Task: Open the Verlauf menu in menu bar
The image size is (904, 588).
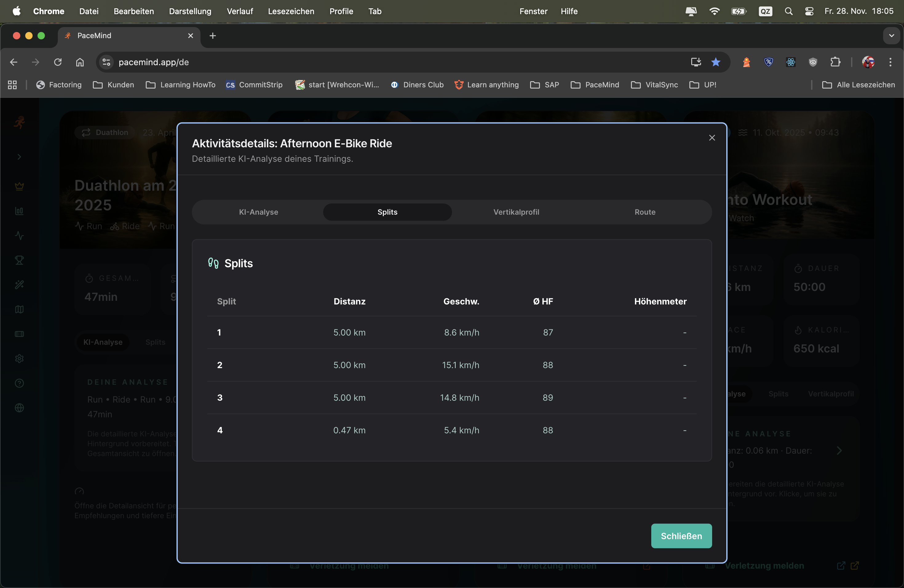Action: (240, 11)
